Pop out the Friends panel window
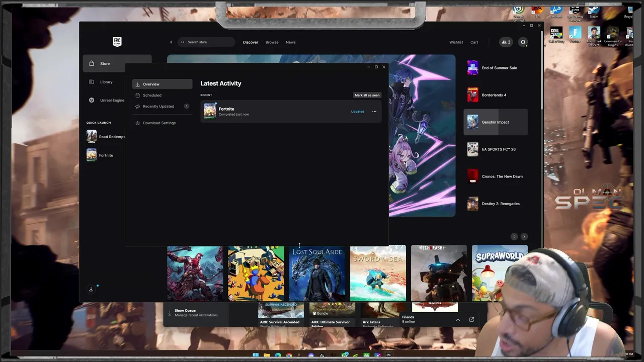Viewport: 644px width, 362px height. click(x=471, y=320)
